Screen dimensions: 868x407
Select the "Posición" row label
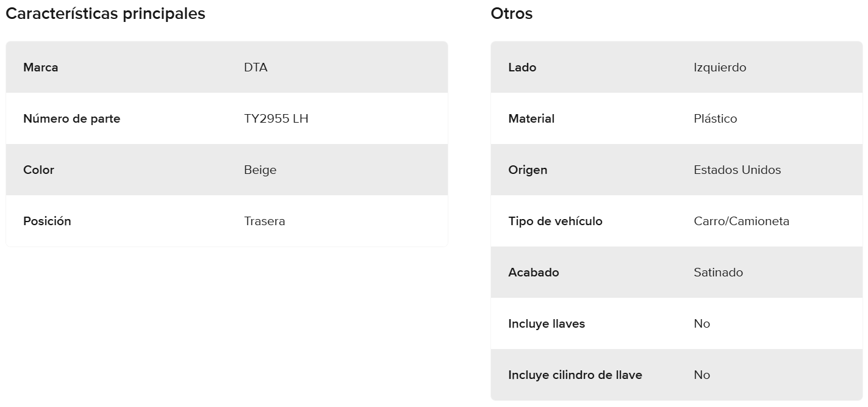[x=47, y=222]
